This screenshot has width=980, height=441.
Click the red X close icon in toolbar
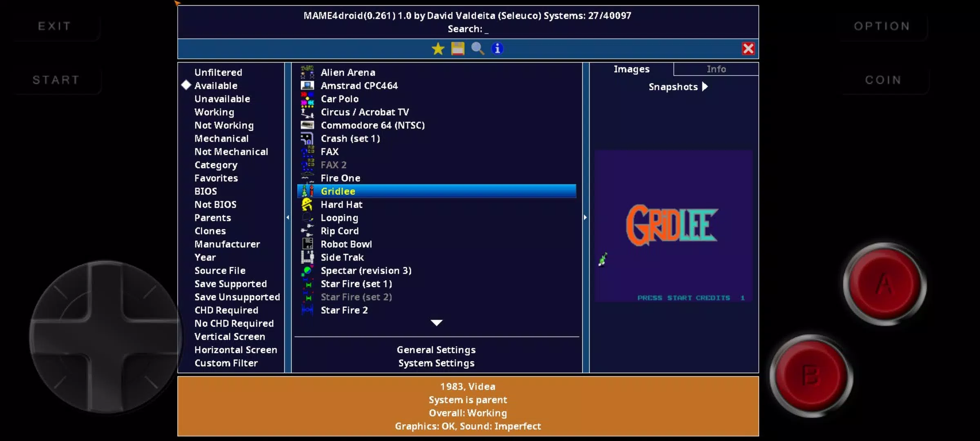click(748, 48)
